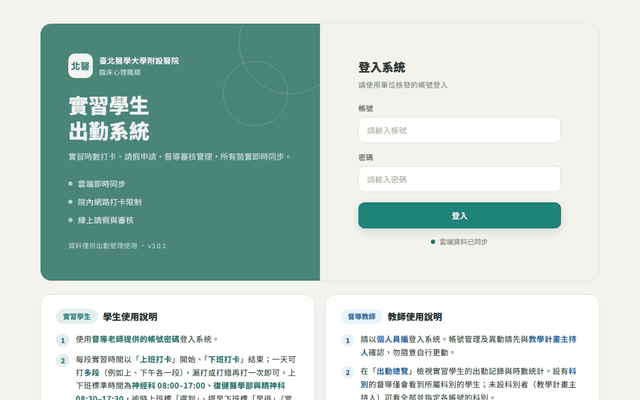This screenshot has width=640, height=400.
Task: Click the 登入 button
Action: point(460,216)
